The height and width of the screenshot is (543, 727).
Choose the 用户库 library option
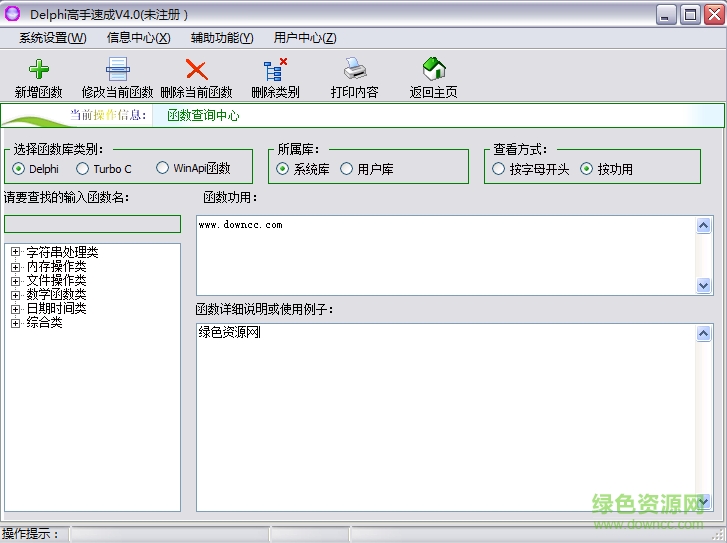tap(346, 169)
